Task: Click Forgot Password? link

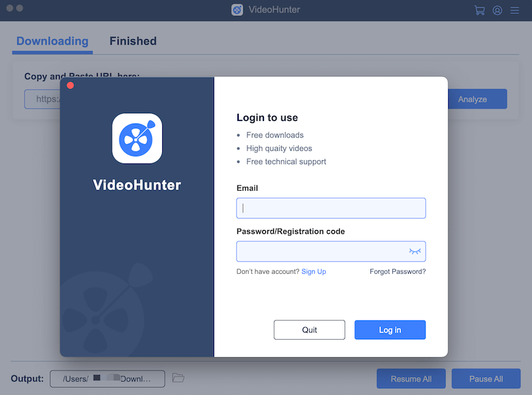Action: coord(398,271)
